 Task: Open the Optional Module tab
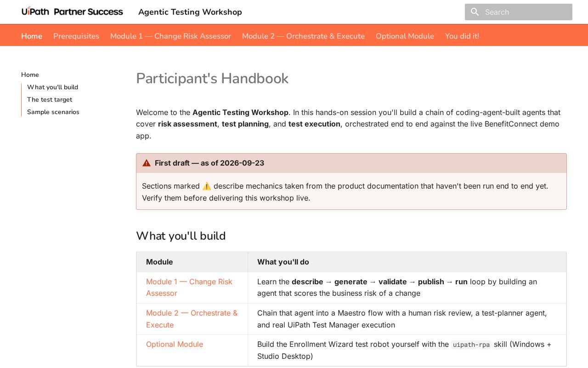[405, 36]
